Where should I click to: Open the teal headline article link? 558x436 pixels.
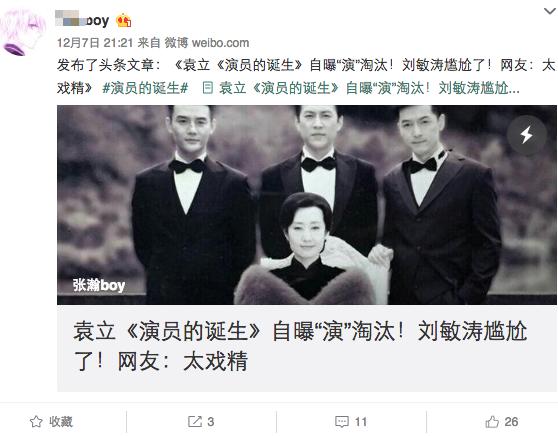point(369,88)
